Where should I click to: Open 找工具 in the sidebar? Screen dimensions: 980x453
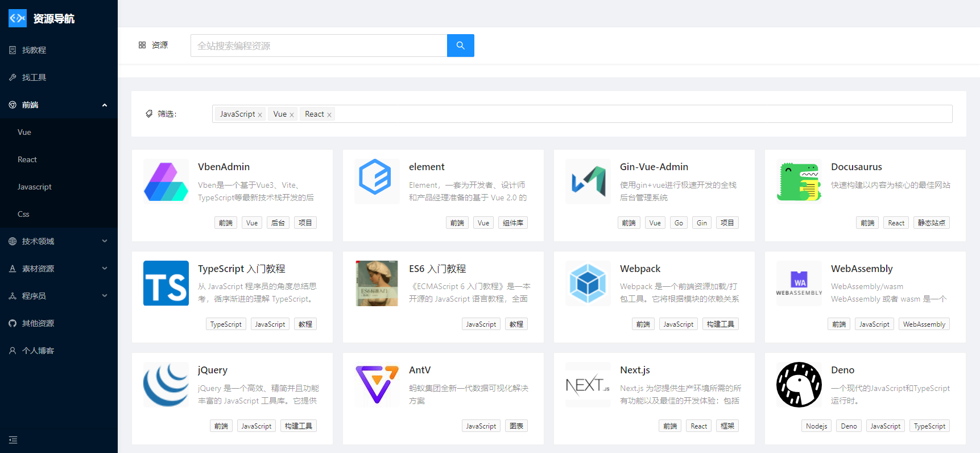pyautogui.click(x=59, y=77)
